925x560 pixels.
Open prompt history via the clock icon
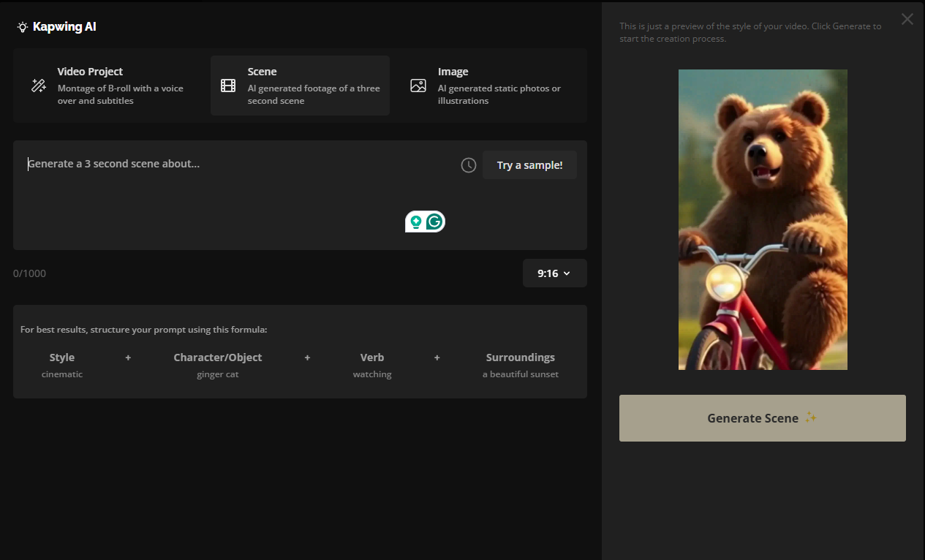469,165
